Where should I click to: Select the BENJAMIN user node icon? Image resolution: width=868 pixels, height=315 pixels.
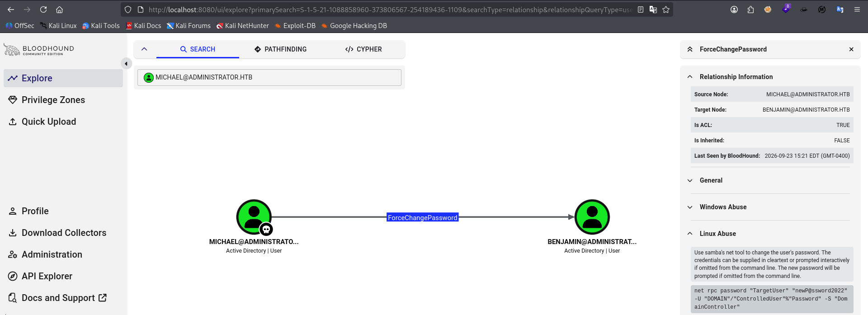pyautogui.click(x=592, y=217)
